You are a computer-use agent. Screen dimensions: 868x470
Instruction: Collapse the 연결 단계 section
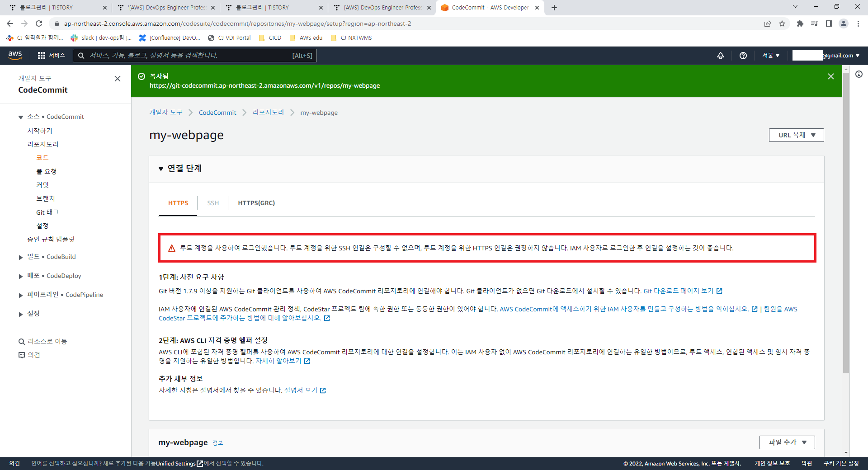pos(160,169)
